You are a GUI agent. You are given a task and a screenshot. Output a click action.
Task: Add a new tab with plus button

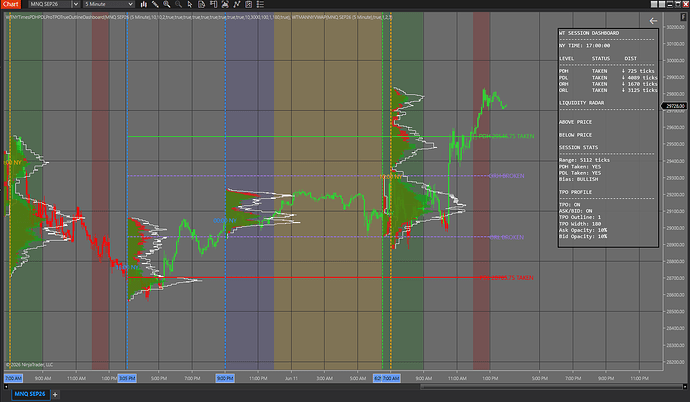(55, 395)
